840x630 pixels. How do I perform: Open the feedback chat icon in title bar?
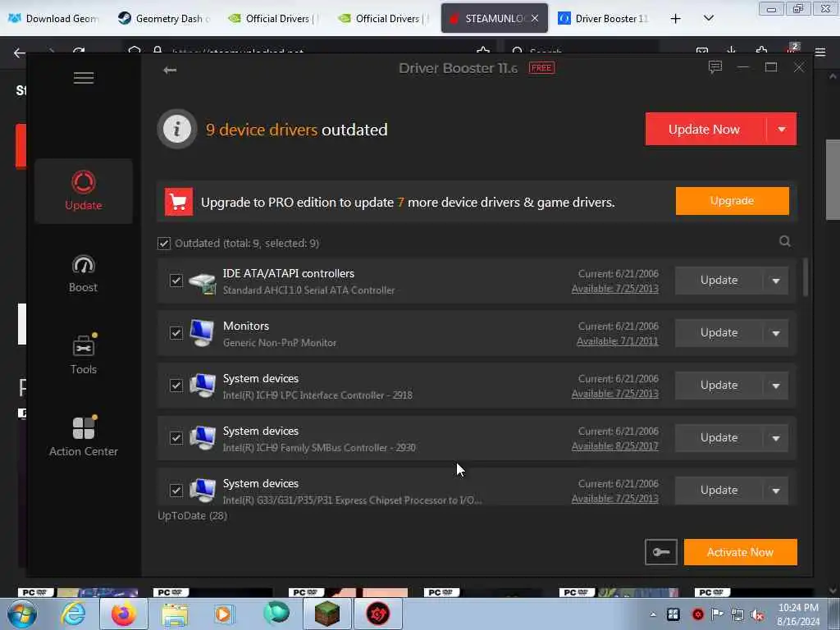pos(715,67)
